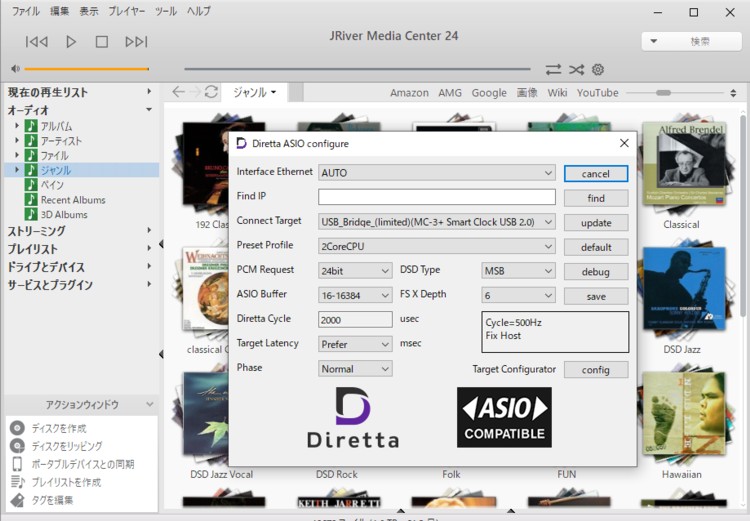Open the 表示 menu
The image size is (750, 521).
(88, 11)
